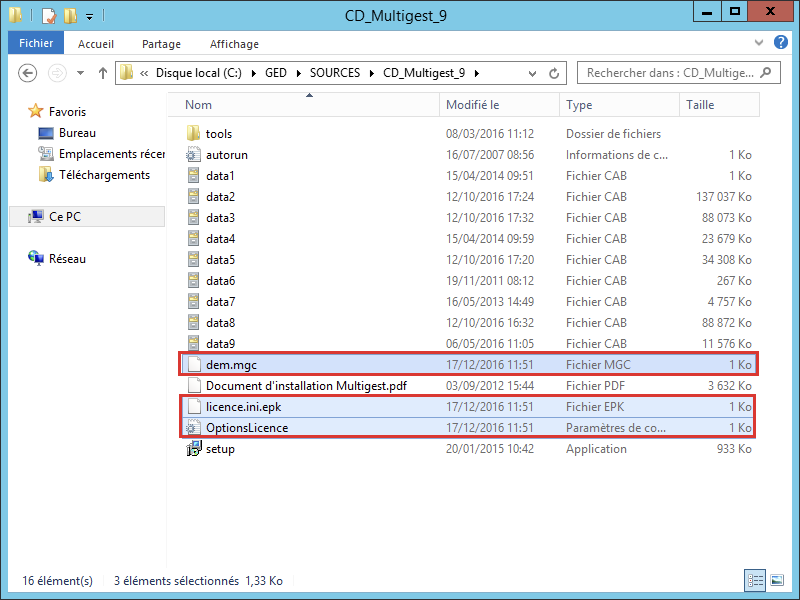Open recent locations dropdown arrow
The image size is (800, 600).
click(79, 73)
